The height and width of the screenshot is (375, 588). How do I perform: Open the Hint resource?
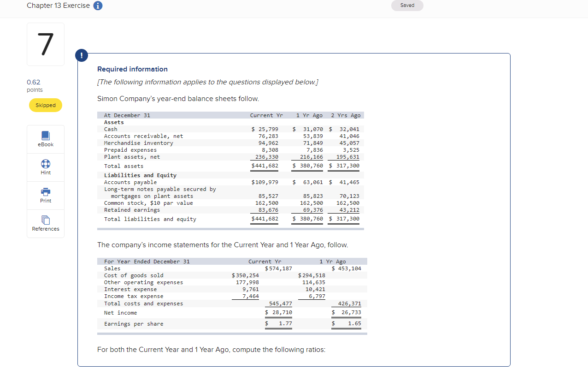click(x=46, y=167)
